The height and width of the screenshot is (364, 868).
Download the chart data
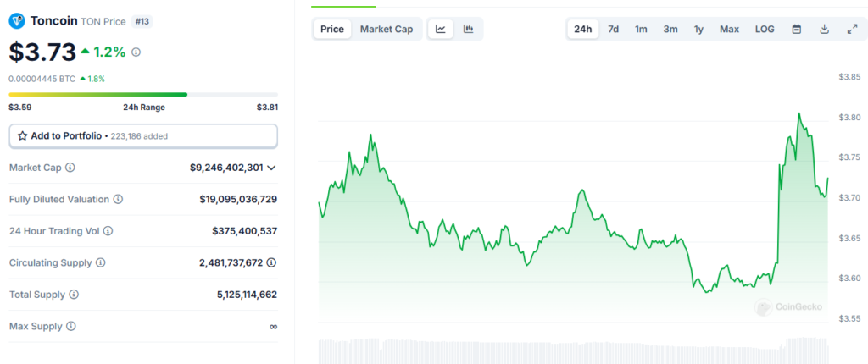coord(824,30)
